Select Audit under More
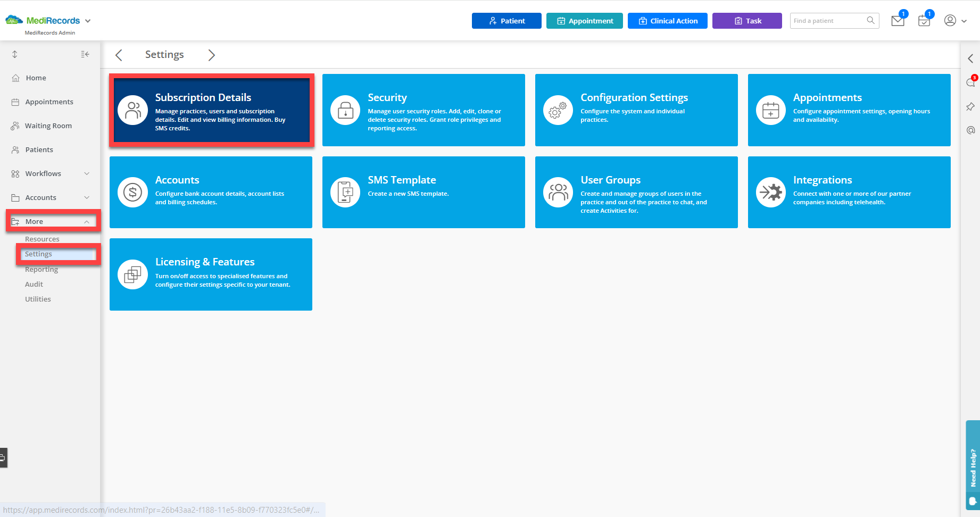This screenshot has width=980, height=517. pos(34,284)
